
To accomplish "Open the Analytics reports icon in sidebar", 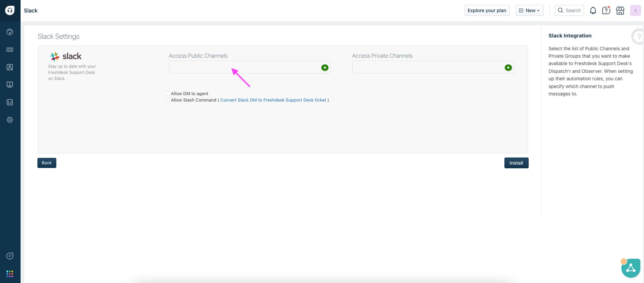I will coord(10,102).
